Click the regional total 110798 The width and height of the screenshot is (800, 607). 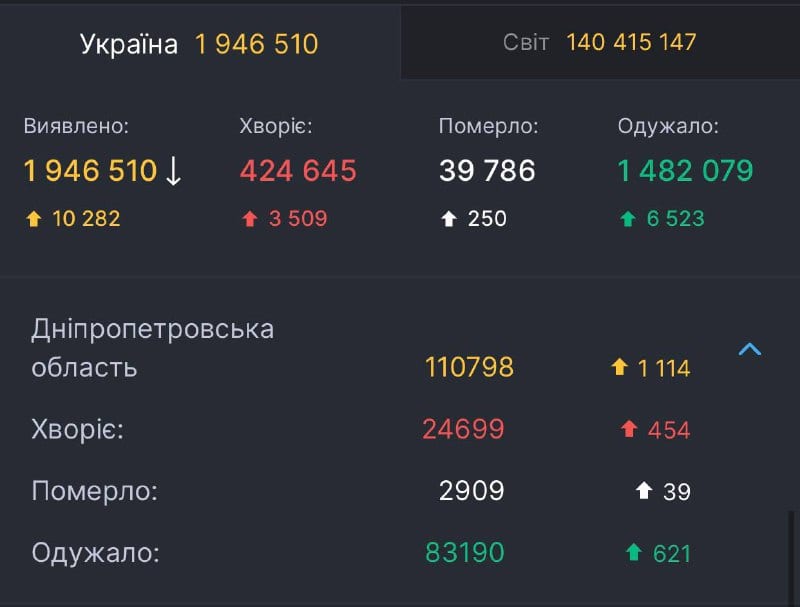tap(469, 367)
